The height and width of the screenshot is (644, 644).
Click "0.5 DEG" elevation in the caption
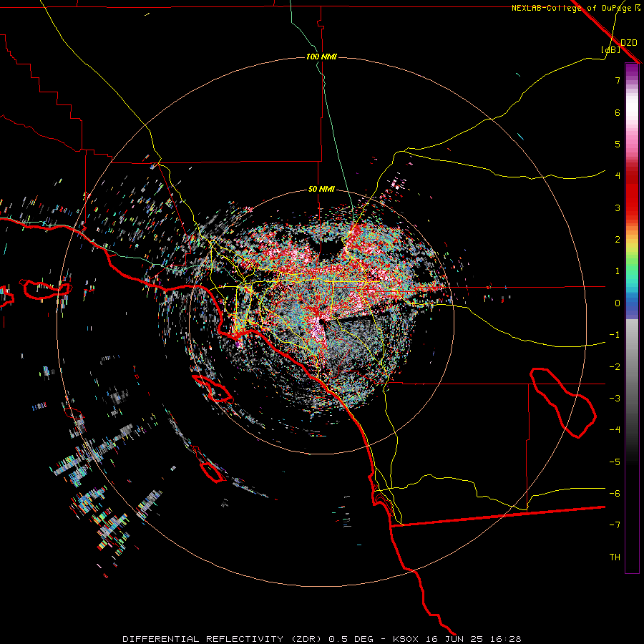(351, 639)
